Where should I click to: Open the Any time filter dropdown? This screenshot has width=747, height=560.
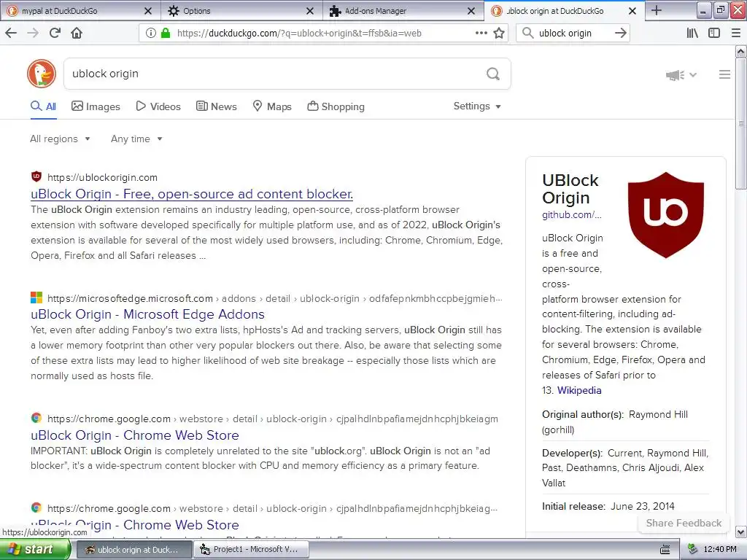click(x=136, y=139)
